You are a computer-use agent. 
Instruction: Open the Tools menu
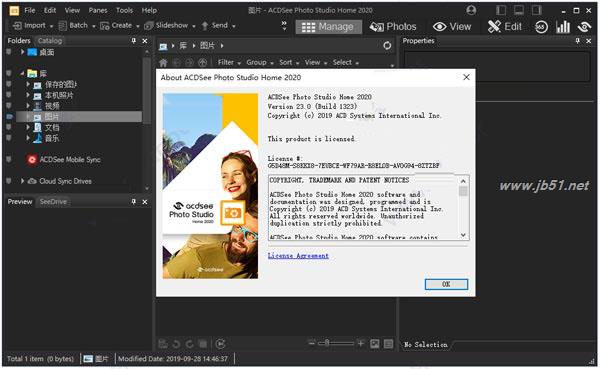124,10
